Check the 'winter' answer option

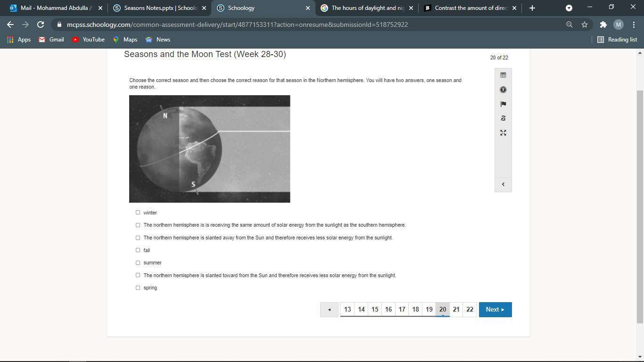138,213
